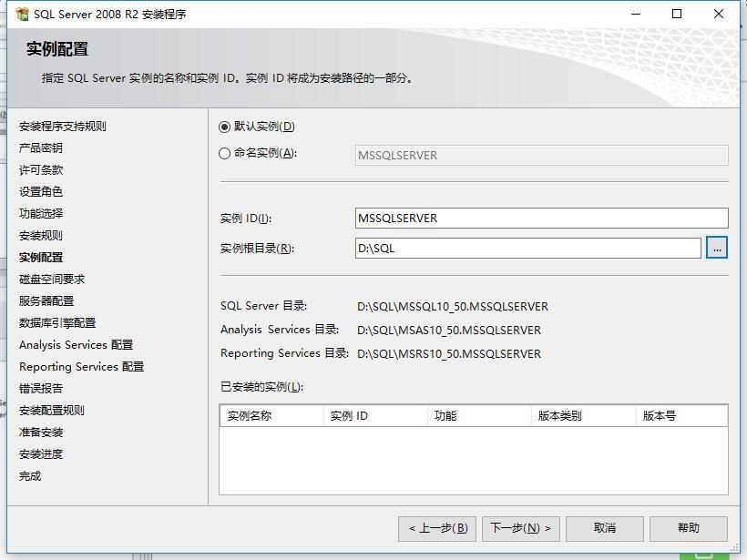Click the 实例 ID input field
This screenshot has width=747, height=560.
click(x=542, y=219)
